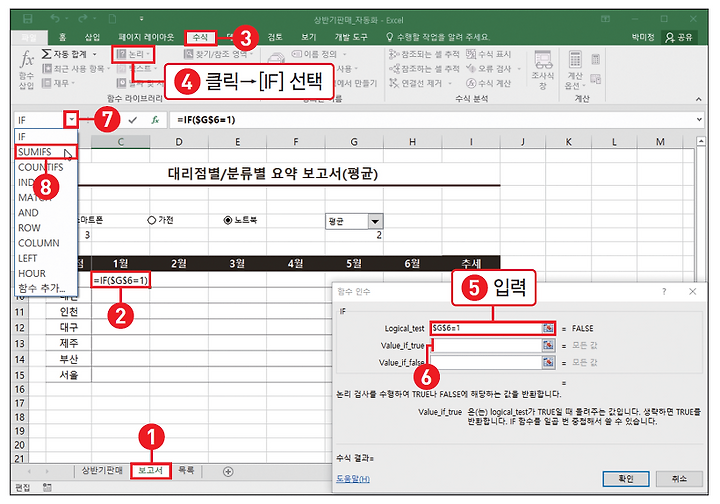Image resolution: width=720 pixels, height=504 pixels.
Task: Click the Redo icon in title bar
Action: pos(83,19)
